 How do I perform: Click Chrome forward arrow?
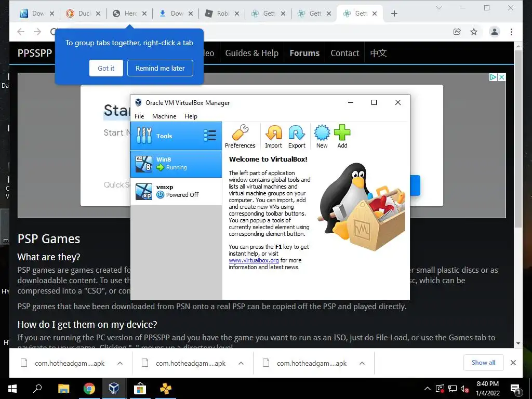coord(37,32)
